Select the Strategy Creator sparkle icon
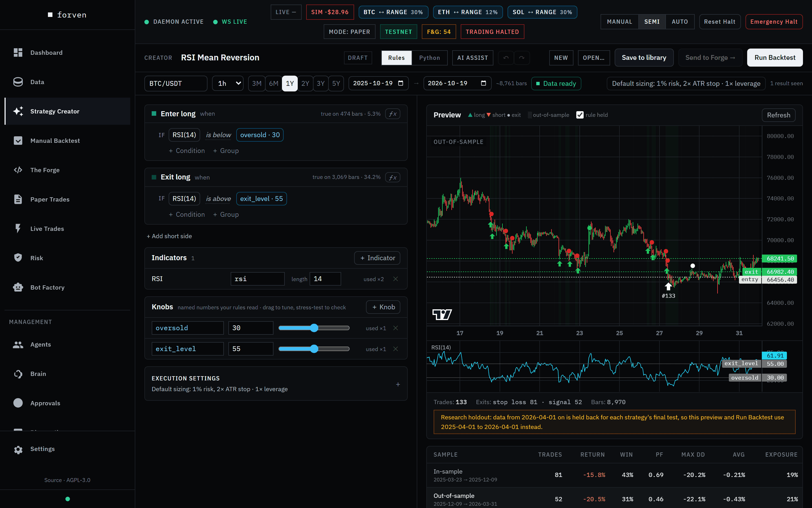The height and width of the screenshot is (508, 812). pos(18,111)
